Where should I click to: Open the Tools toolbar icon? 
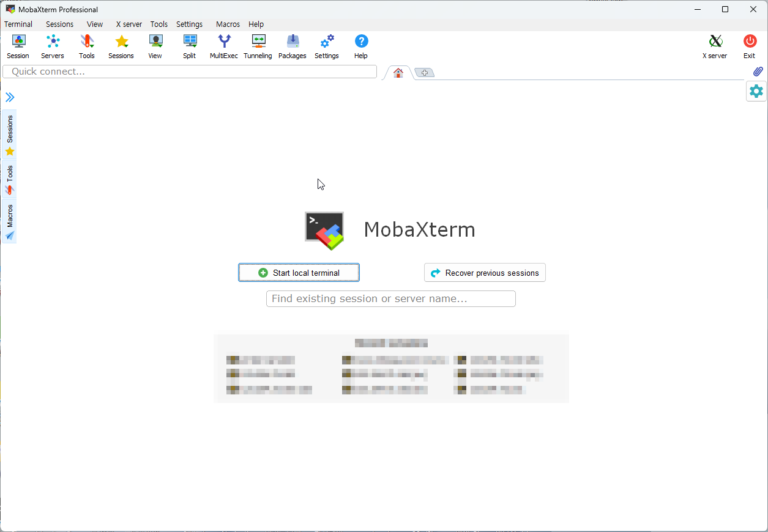[x=87, y=47]
